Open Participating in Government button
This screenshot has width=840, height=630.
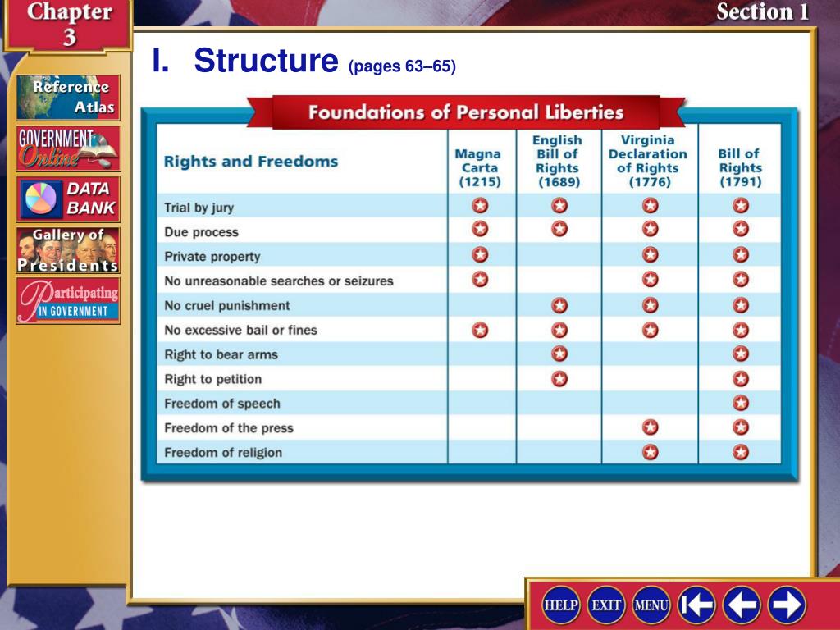[68, 300]
